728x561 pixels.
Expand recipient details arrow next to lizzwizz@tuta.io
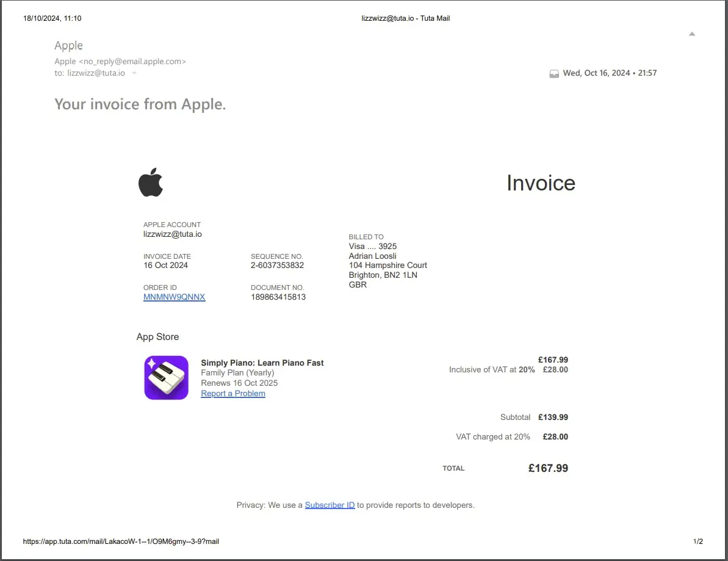tap(134, 73)
